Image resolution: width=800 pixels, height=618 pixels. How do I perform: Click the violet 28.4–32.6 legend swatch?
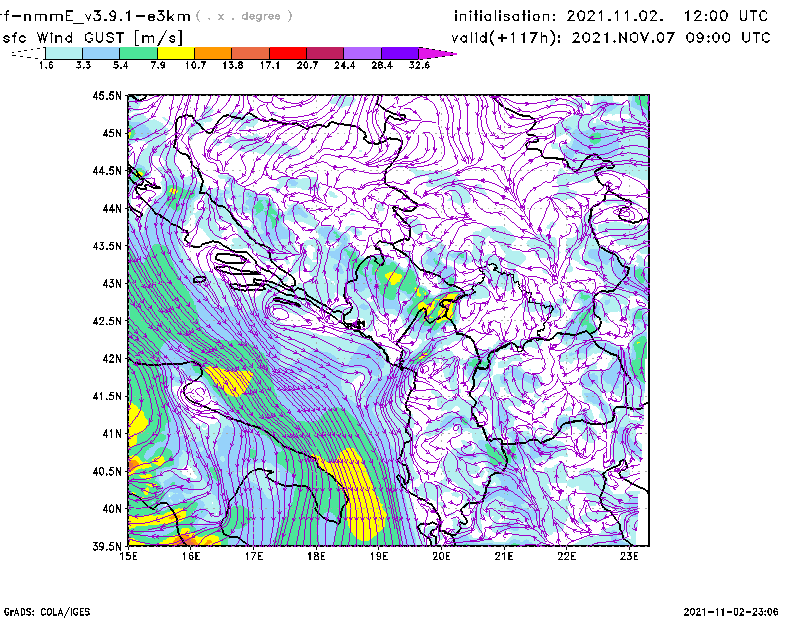click(x=400, y=53)
